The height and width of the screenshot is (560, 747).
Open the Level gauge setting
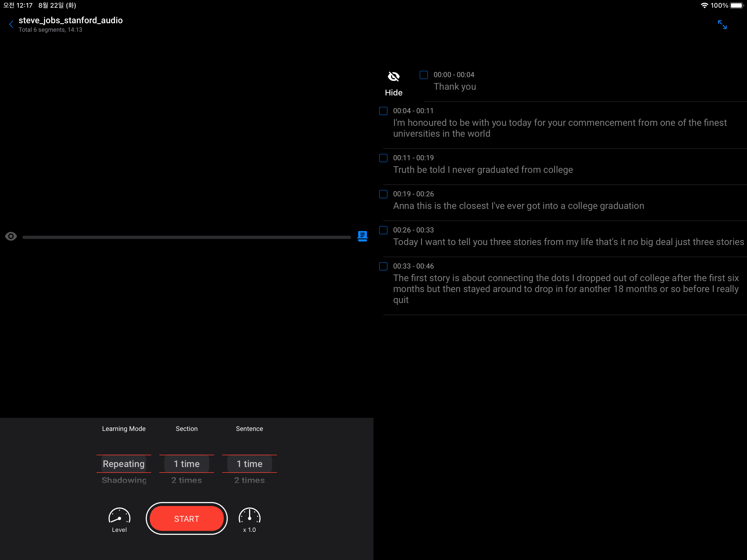(119, 520)
